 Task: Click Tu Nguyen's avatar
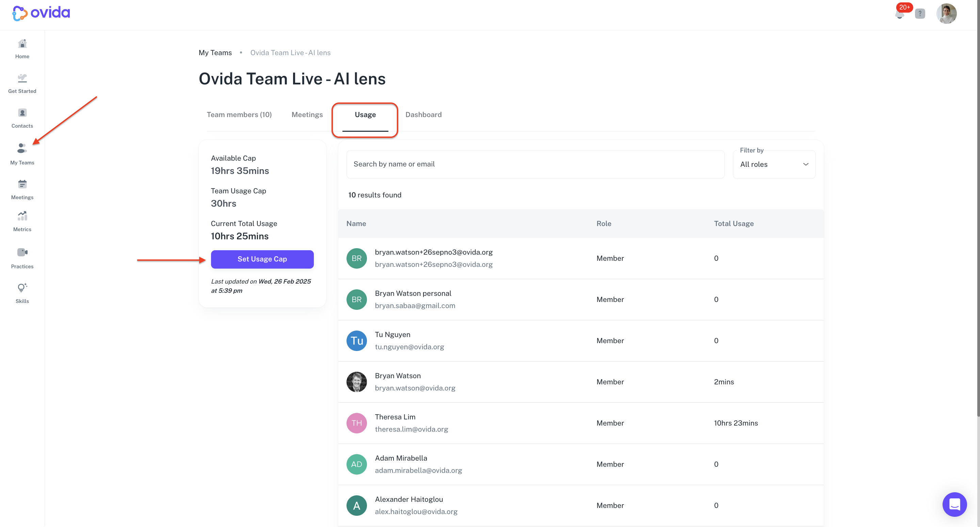coord(356,340)
